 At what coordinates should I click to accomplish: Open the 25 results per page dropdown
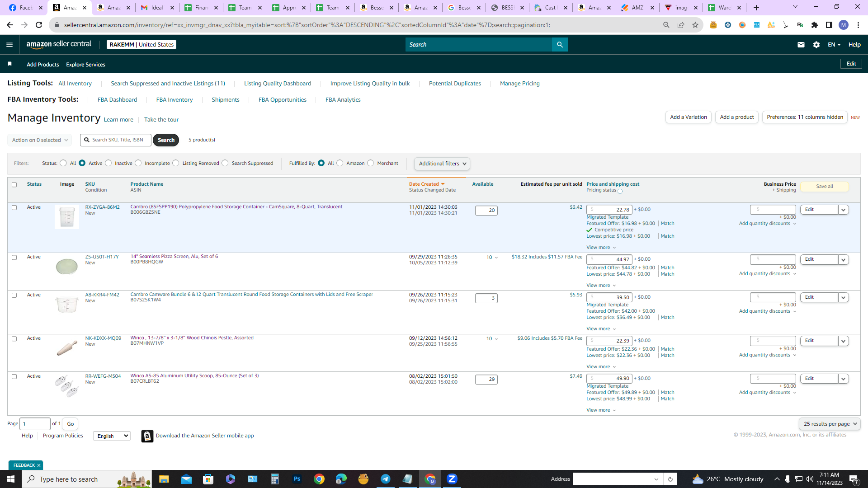pos(830,424)
